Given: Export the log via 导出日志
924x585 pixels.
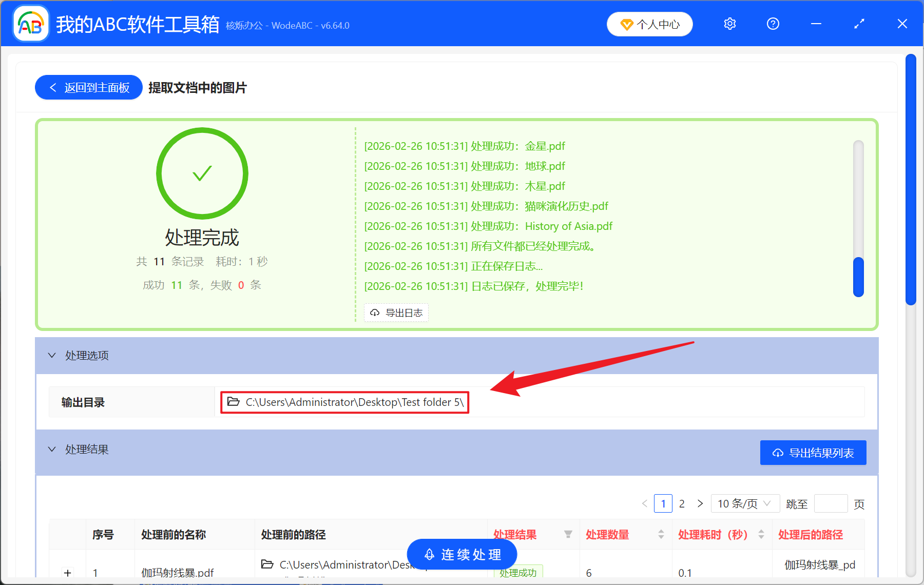Looking at the screenshot, I should coord(396,312).
